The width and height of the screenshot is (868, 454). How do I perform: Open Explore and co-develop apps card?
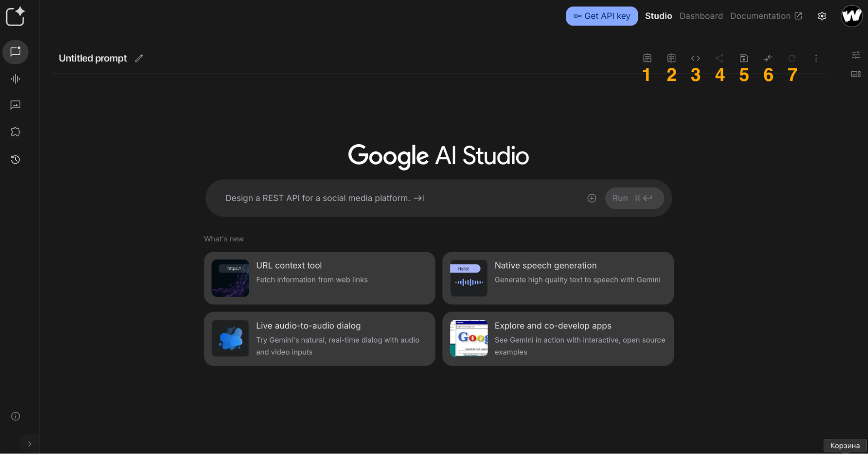(558, 338)
